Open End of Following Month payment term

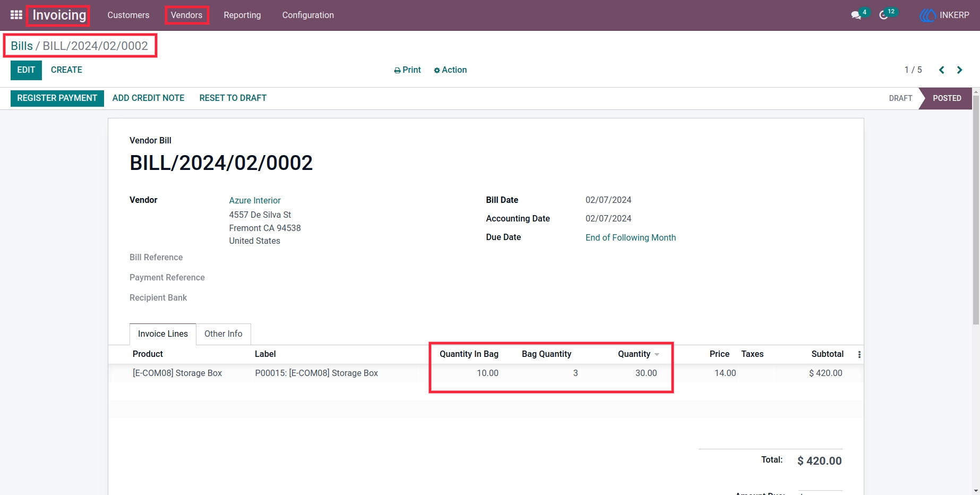coord(631,238)
